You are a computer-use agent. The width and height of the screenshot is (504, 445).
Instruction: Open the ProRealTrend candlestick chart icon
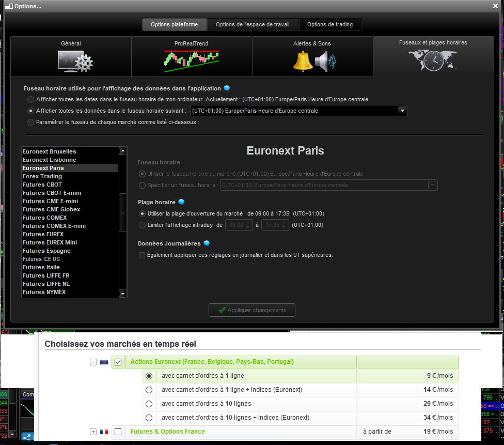click(x=191, y=61)
